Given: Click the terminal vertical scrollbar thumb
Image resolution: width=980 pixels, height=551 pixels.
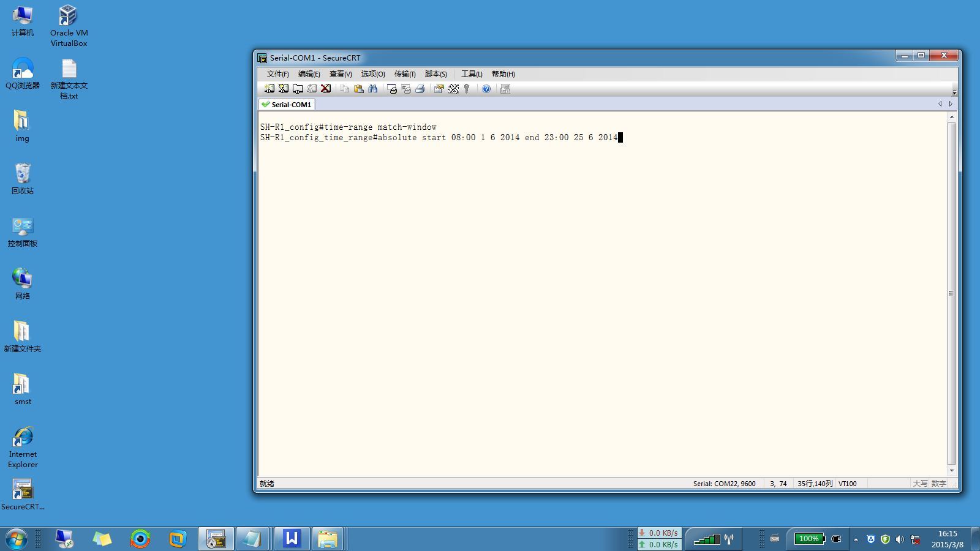Looking at the screenshot, I should [951, 293].
